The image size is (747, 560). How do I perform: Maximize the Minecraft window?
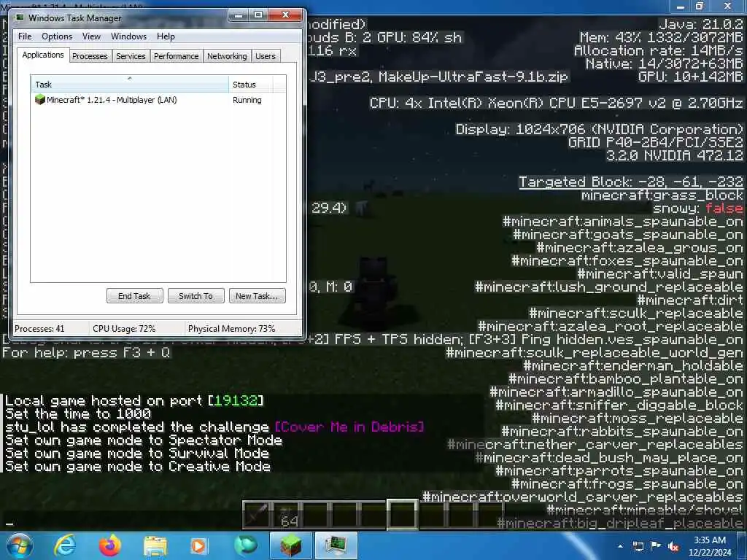700,7
